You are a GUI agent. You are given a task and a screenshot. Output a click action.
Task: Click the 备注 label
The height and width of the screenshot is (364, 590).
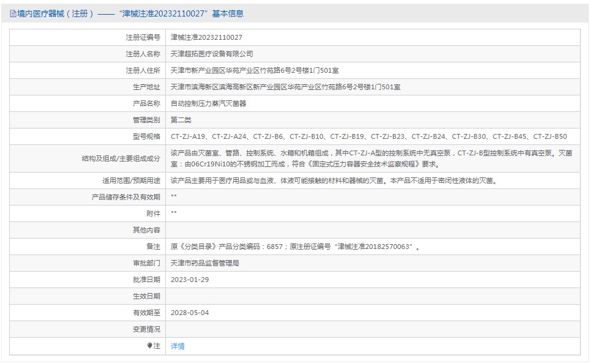tap(154, 247)
